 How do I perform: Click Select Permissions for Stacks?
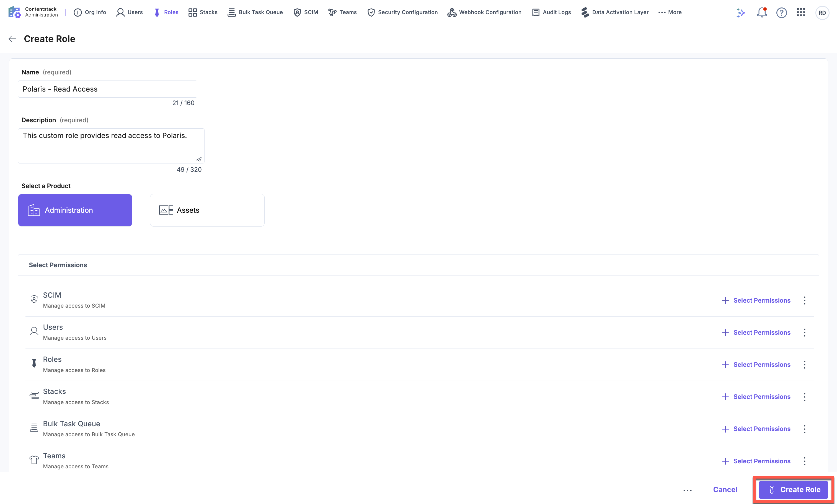(x=756, y=397)
